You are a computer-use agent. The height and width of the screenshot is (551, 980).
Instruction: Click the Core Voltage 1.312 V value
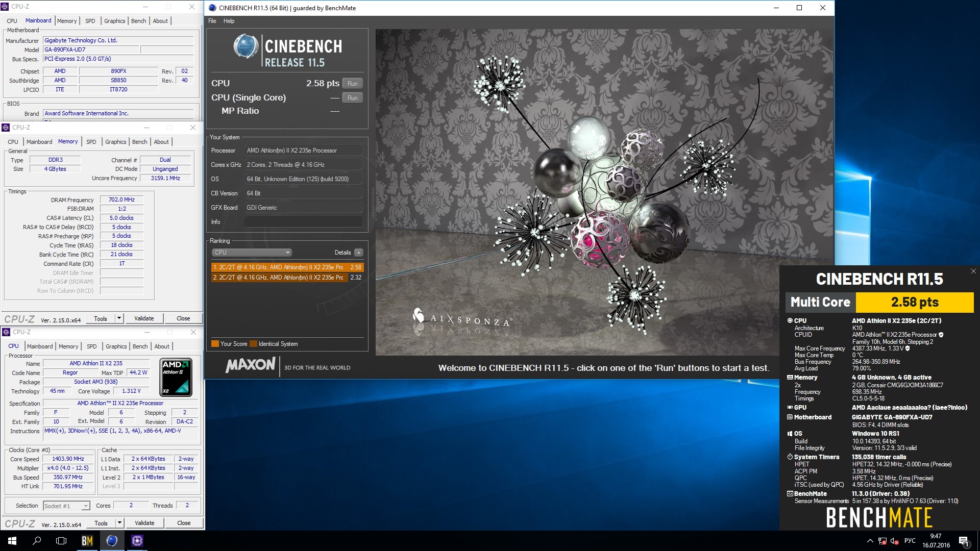[131, 391]
